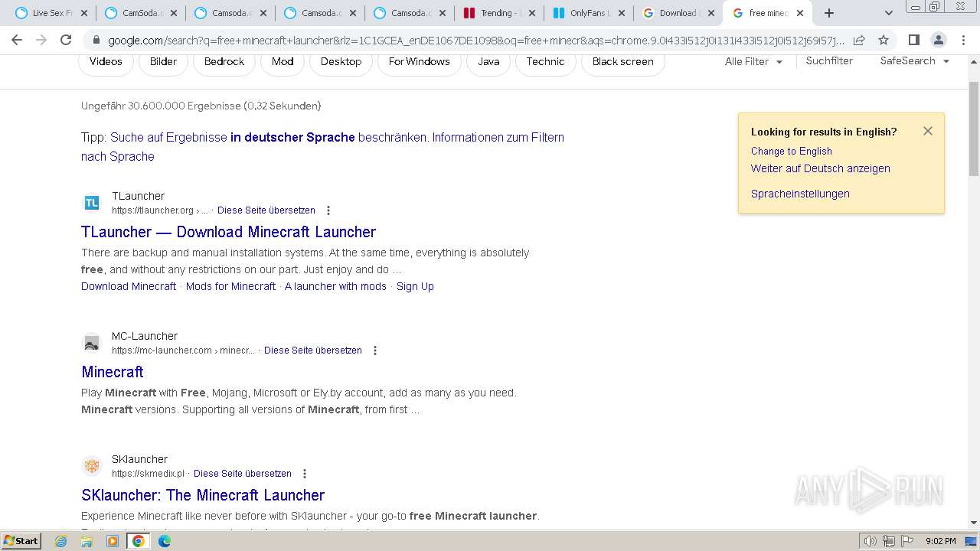This screenshot has height=551, width=980.
Task: Open more options for MC-Launcher result
Action: click(375, 350)
